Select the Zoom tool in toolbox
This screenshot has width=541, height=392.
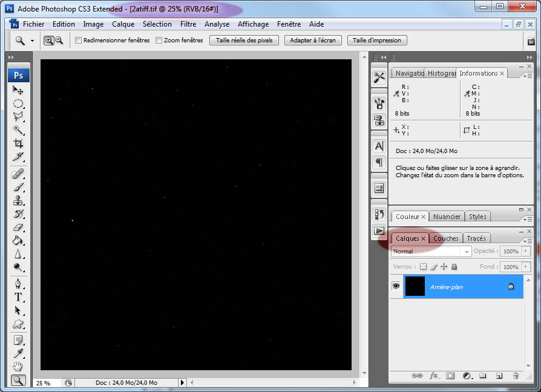pyautogui.click(x=18, y=381)
